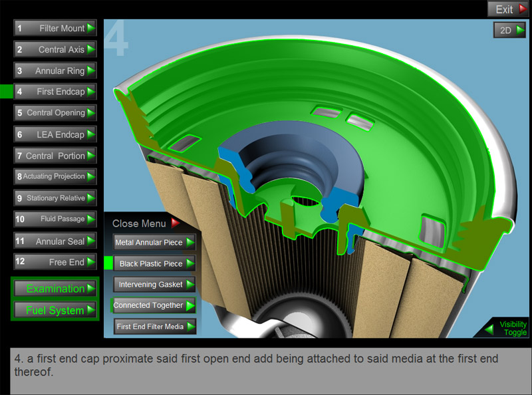Image resolution: width=532 pixels, height=395 pixels.
Task: Click the Annular Seal button
Action: pos(55,241)
